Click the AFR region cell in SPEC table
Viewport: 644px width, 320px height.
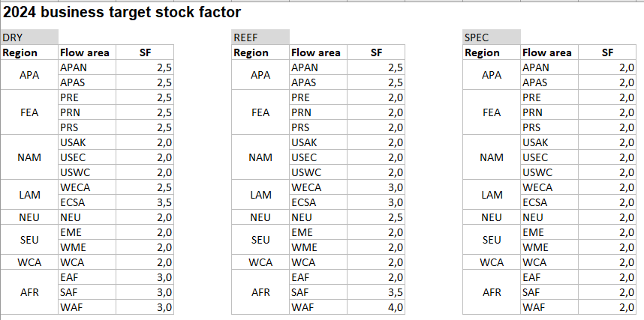(x=492, y=292)
